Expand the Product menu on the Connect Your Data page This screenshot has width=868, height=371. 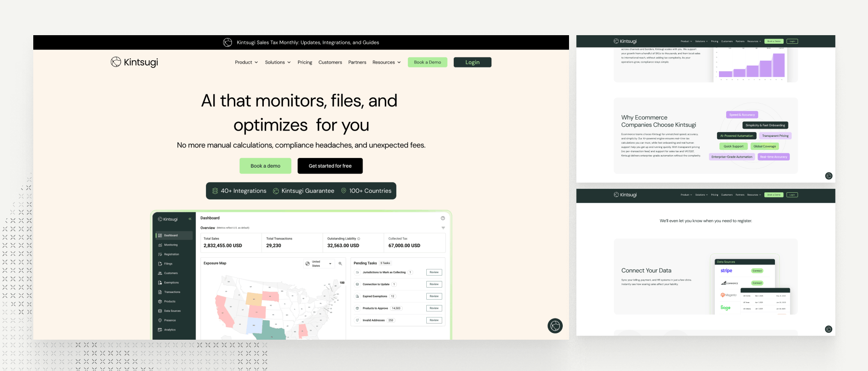click(x=686, y=195)
